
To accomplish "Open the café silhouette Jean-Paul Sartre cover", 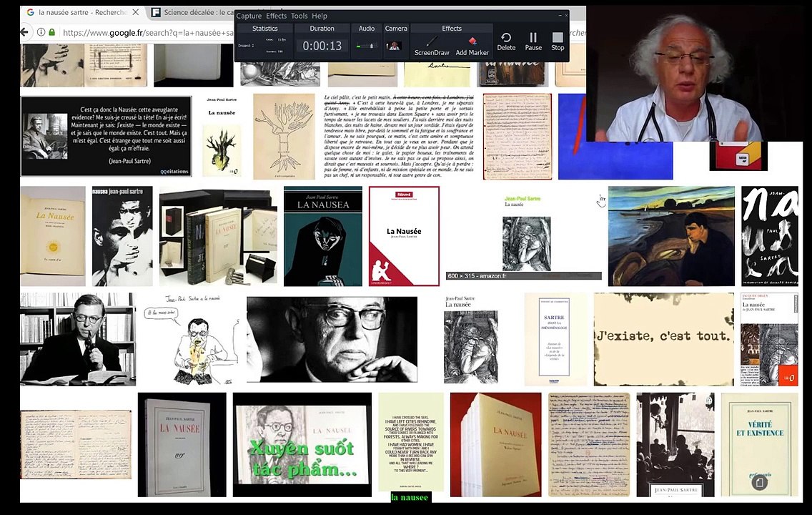I will click(x=675, y=444).
